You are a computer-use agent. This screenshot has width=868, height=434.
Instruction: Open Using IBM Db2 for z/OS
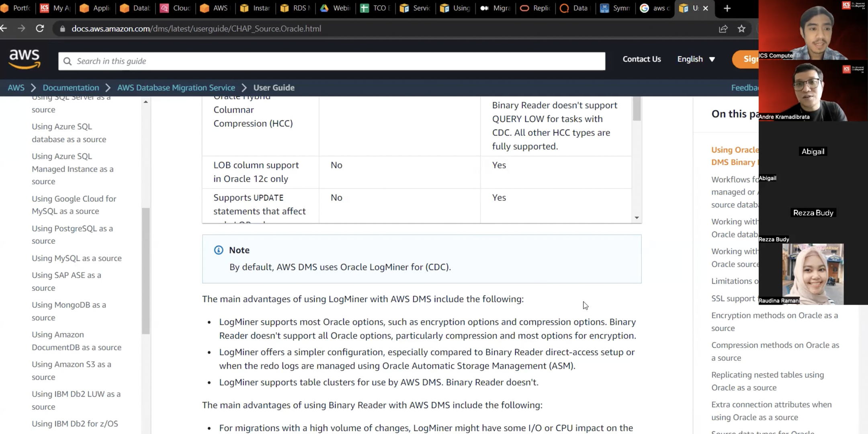tap(75, 424)
